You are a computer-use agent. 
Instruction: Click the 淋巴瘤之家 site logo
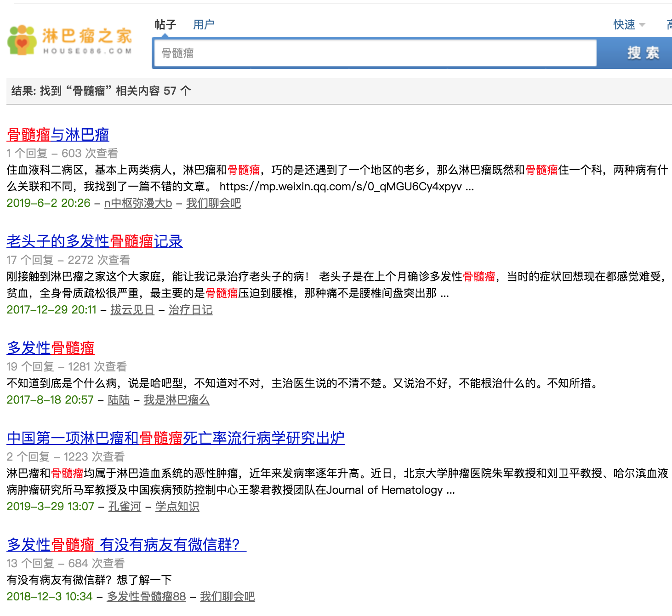[70, 40]
